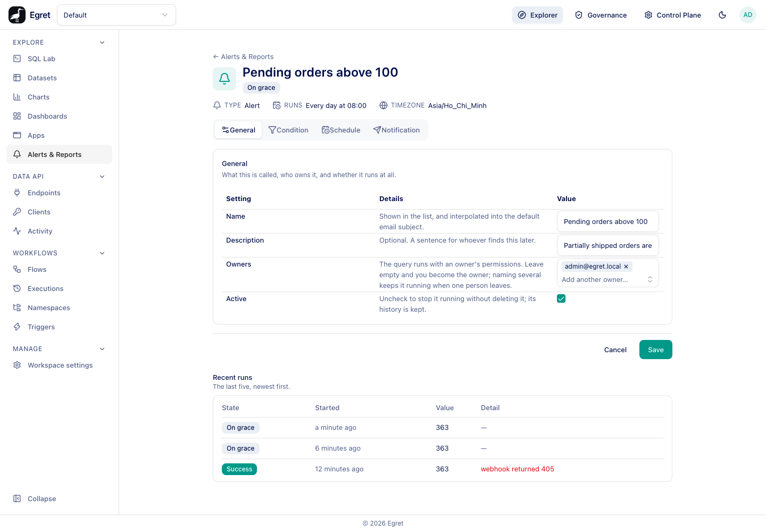This screenshot has height=532, width=766.
Task: Click the 'webhook returned 405' detail
Action: pyautogui.click(x=518, y=469)
